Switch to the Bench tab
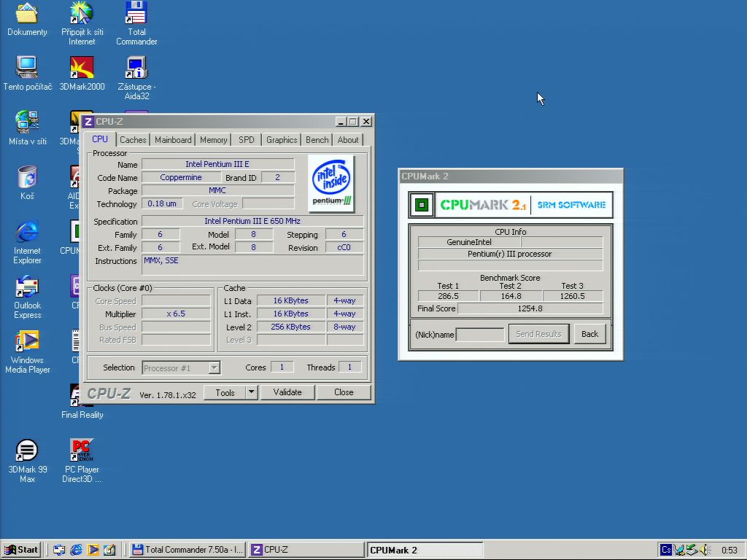Screen dimensions: 747x560 tap(317, 140)
